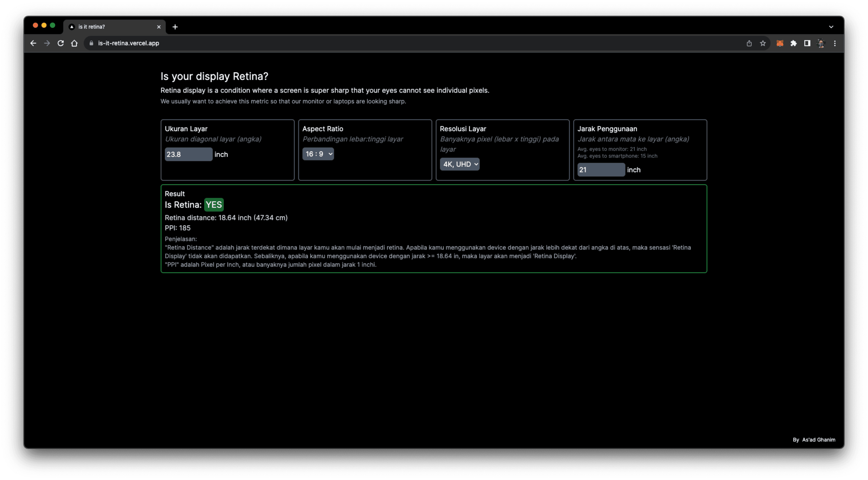This screenshot has width=868, height=480.
Task: Click the 'Is your display Retina?' heading
Action: click(x=214, y=76)
